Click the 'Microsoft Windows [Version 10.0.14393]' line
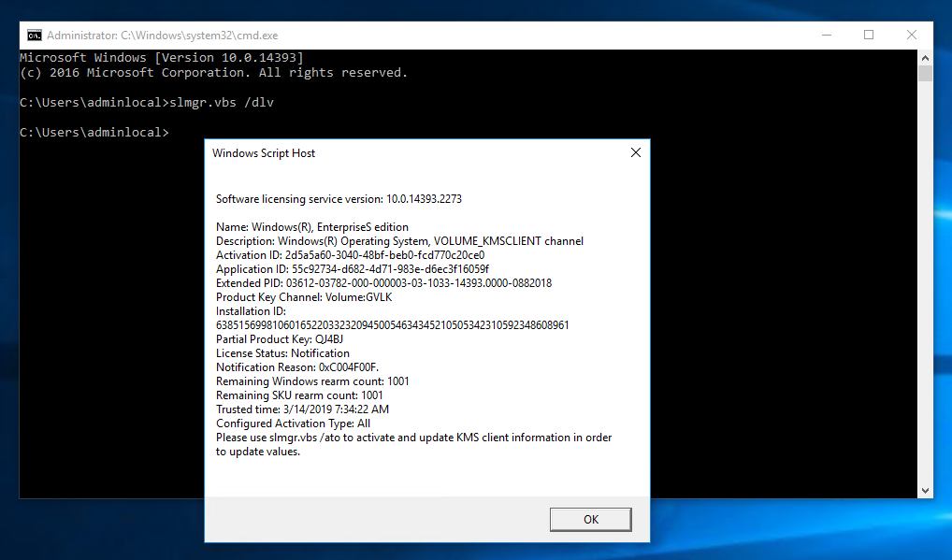Viewport: 952px width, 560px height. (x=162, y=58)
